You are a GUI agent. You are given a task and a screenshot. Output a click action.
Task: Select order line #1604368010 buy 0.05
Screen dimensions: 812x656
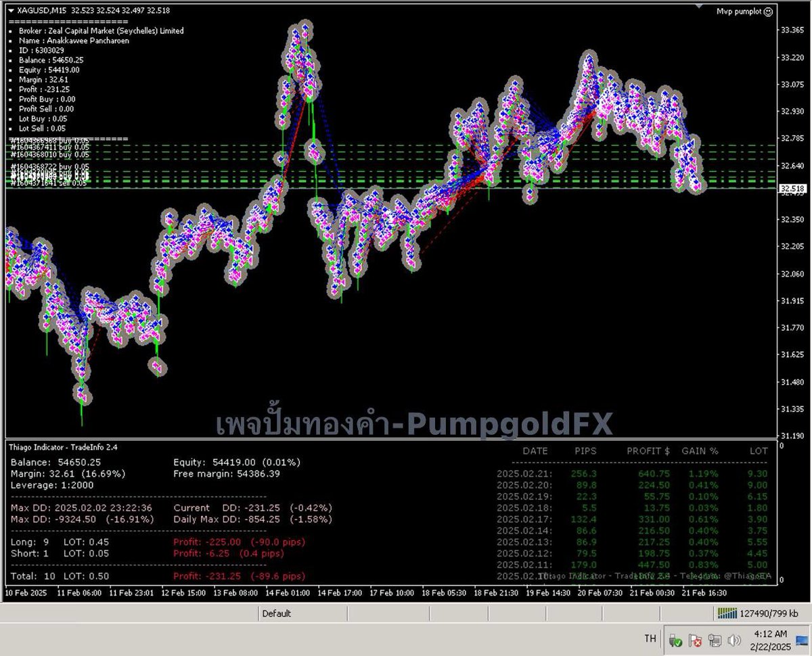[x=50, y=155]
